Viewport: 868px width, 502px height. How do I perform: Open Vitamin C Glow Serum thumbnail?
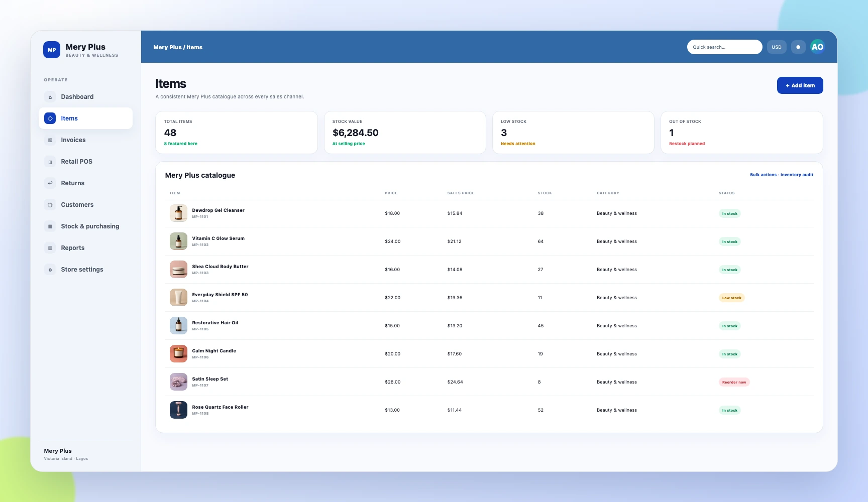[x=178, y=241]
